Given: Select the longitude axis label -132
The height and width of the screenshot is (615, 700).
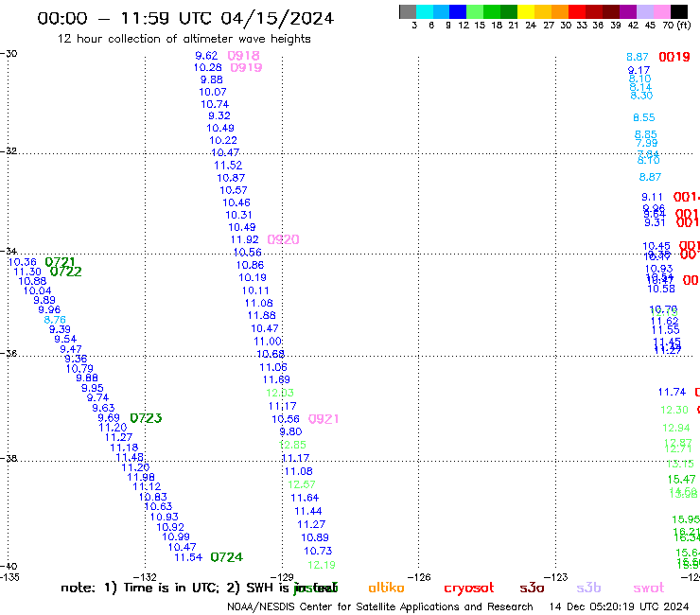Looking at the screenshot, I should tap(145, 577).
